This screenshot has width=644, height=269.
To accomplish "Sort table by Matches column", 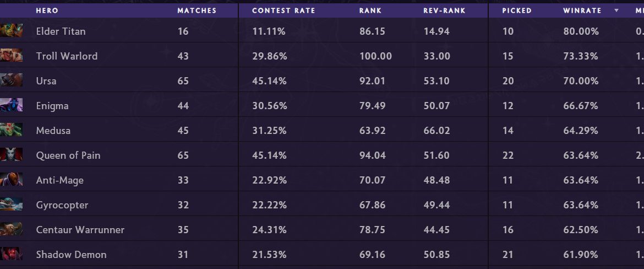I will coord(197,10).
